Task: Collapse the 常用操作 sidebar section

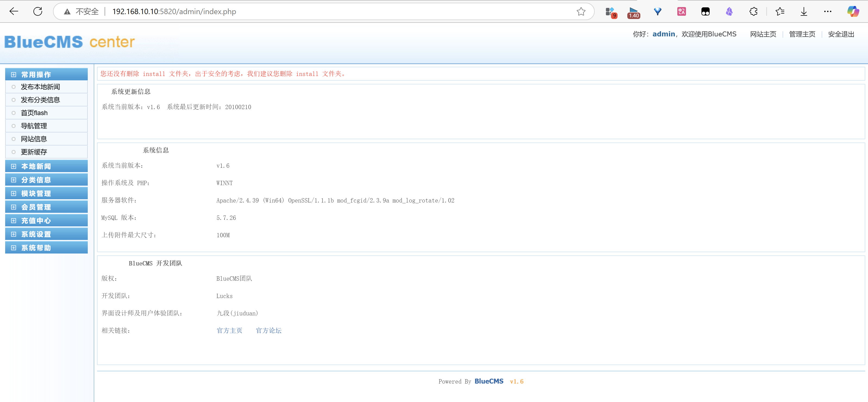Action: point(36,74)
